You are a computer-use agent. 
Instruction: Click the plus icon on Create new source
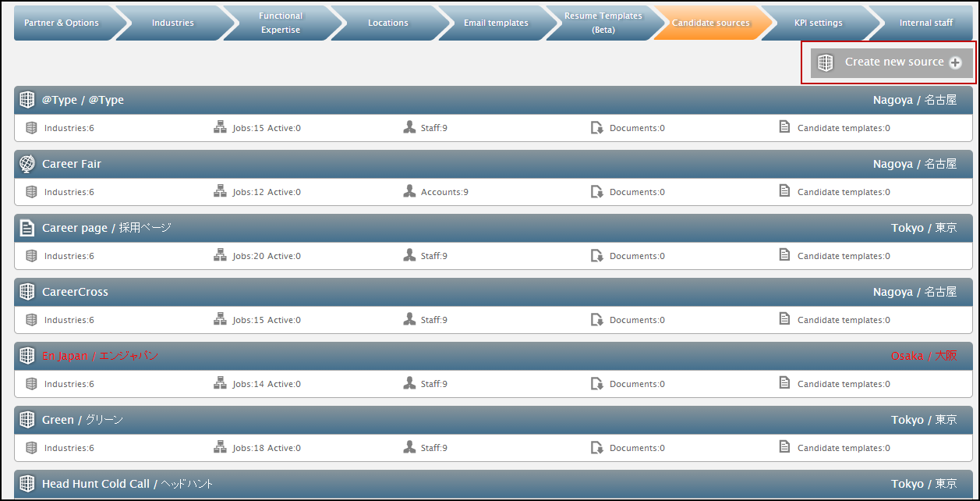click(955, 62)
